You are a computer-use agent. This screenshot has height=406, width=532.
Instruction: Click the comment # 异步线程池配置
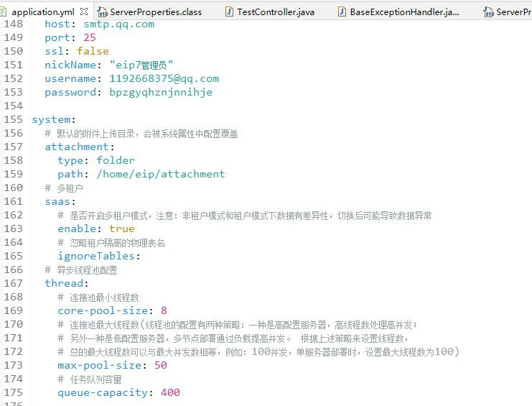(81, 270)
